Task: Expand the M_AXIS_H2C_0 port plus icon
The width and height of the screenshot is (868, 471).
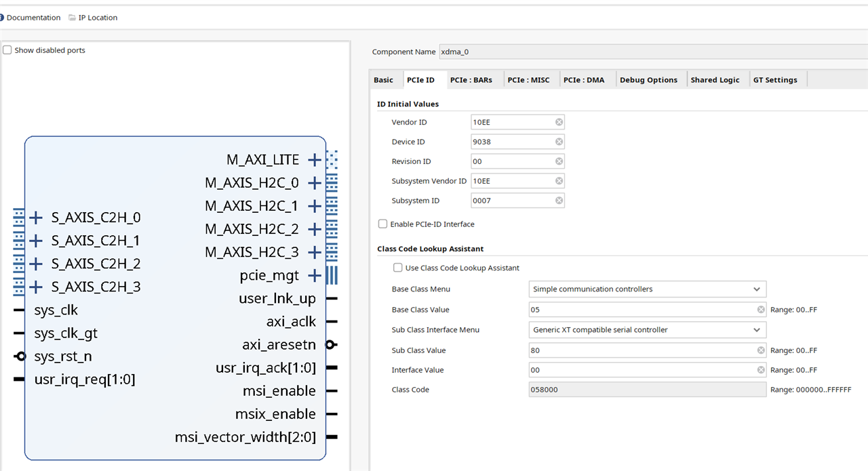Action: pyautogui.click(x=314, y=183)
